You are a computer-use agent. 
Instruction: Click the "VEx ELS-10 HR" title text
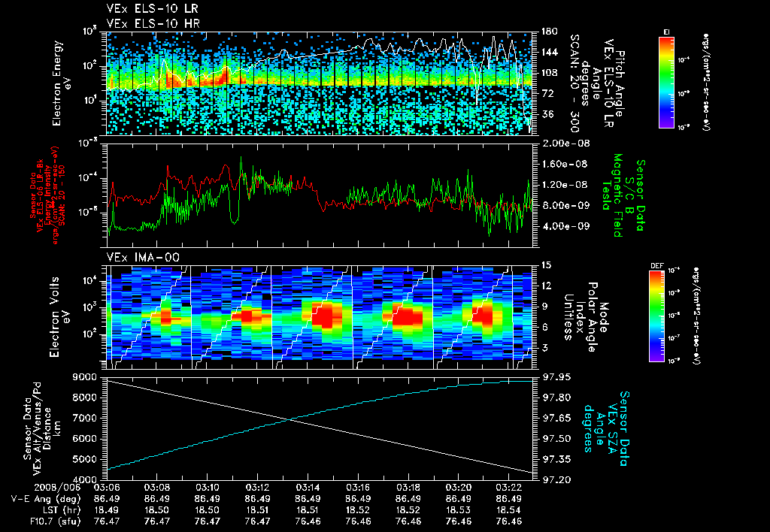(x=153, y=23)
